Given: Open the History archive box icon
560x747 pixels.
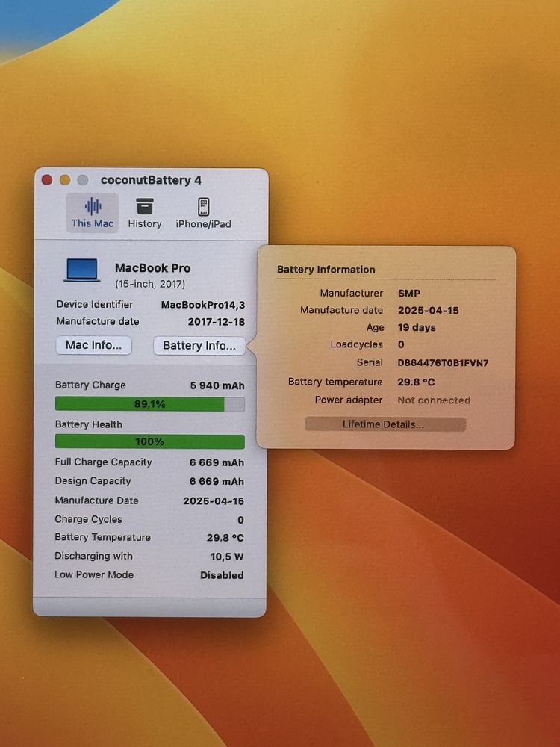Looking at the screenshot, I should point(145,207).
